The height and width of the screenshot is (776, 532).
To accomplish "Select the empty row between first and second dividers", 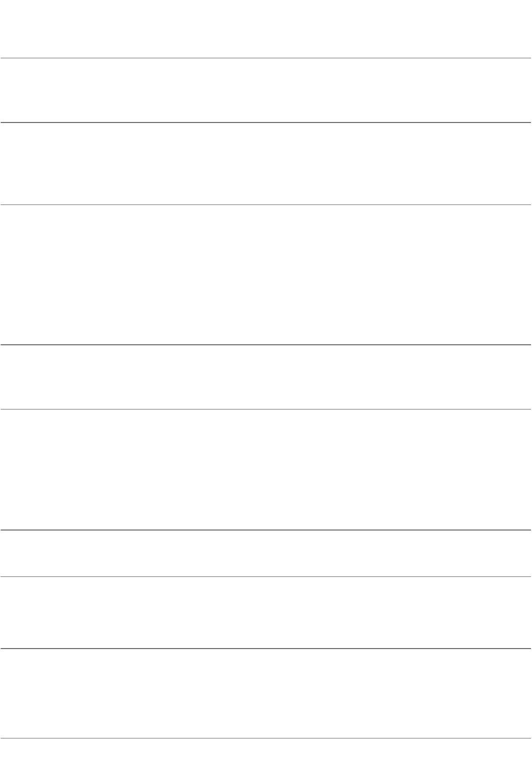I will pos(266,90).
